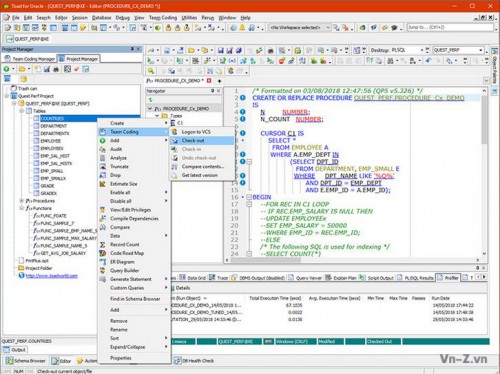Click the open folder icon in editor toolbar

191,50
